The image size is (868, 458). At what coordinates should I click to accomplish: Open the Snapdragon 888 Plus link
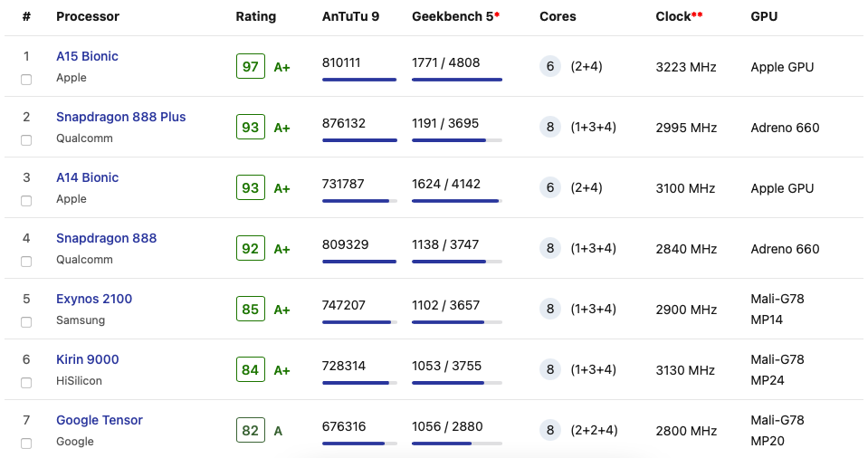(x=120, y=117)
